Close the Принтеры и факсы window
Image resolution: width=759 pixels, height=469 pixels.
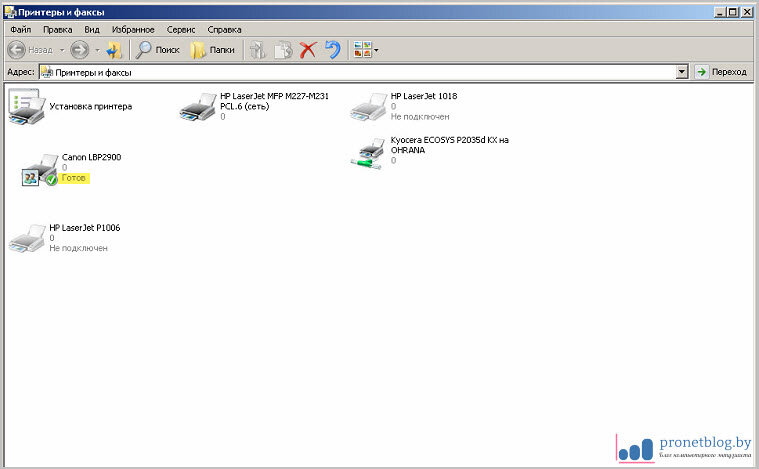click(x=747, y=13)
